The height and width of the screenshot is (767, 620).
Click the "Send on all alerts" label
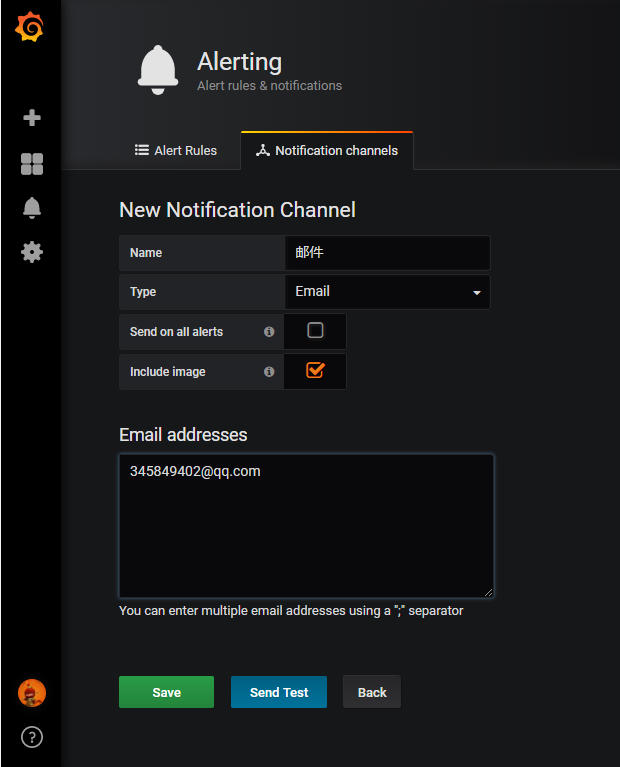point(176,332)
